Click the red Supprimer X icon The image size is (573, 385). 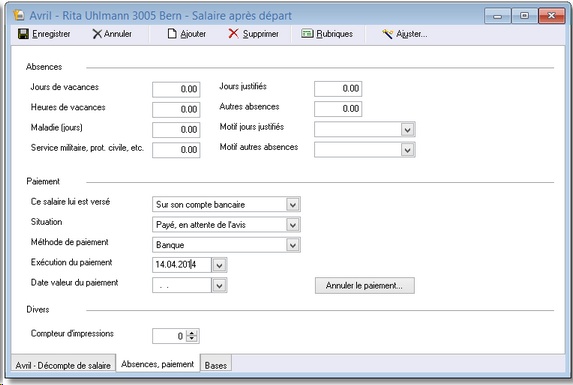tap(233, 34)
